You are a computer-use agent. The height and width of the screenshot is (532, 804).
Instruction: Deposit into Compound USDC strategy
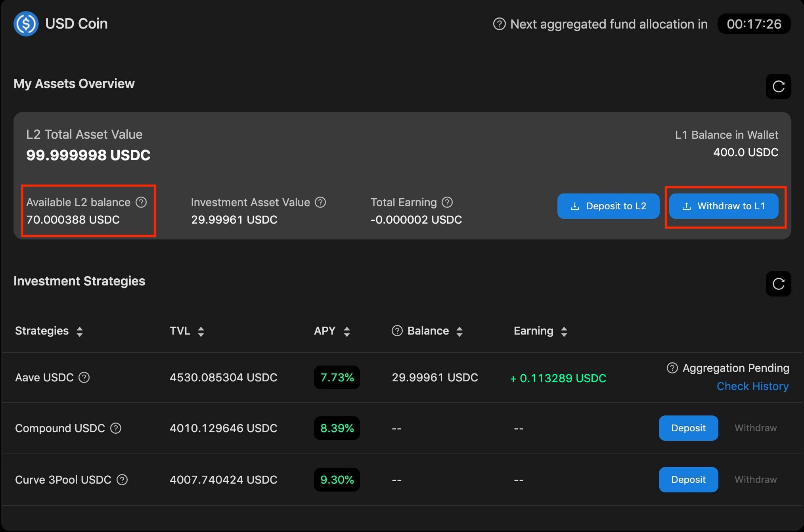tap(688, 428)
